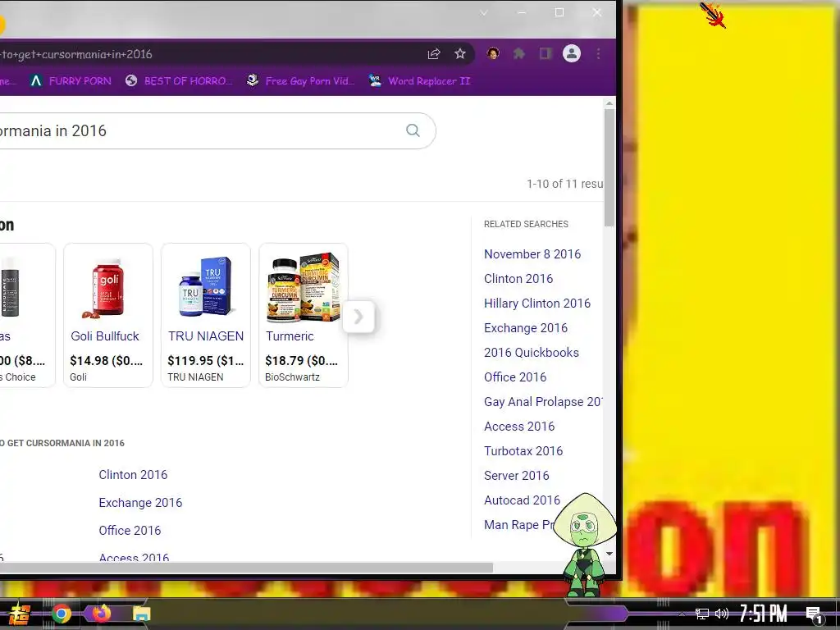Click the Goli product title link

[x=105, y=336]
